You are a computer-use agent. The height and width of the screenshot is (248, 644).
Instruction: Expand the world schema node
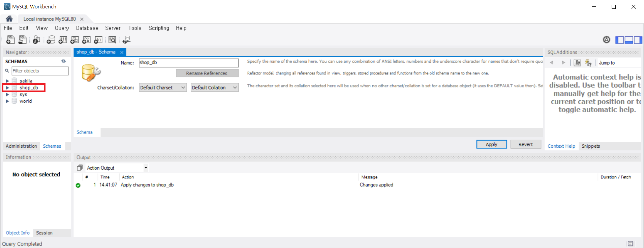7,101
